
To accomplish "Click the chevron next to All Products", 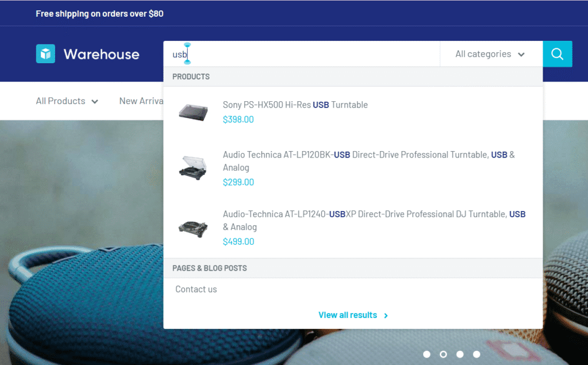I will pyautogui.click(x=95, y=101).
